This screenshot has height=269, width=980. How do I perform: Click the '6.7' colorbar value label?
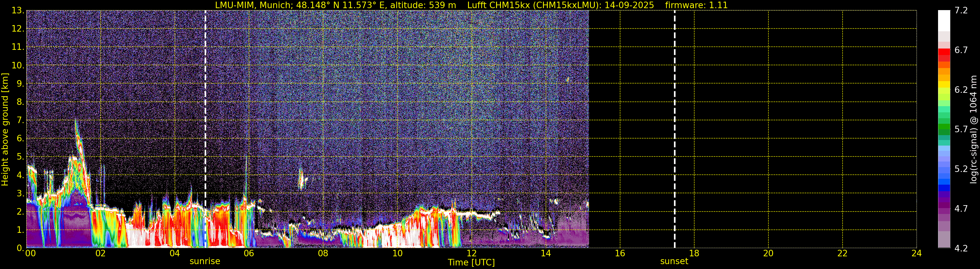tap(961, 50)
